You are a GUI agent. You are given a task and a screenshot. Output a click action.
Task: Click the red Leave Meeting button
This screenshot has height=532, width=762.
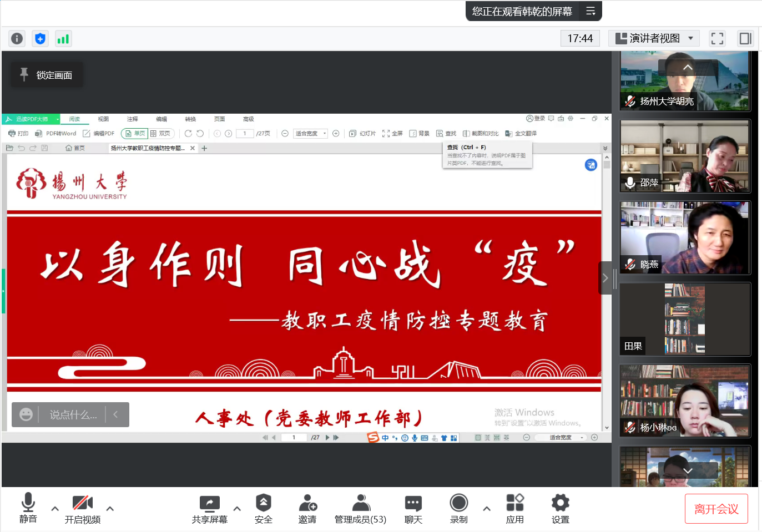coord(716,509)
